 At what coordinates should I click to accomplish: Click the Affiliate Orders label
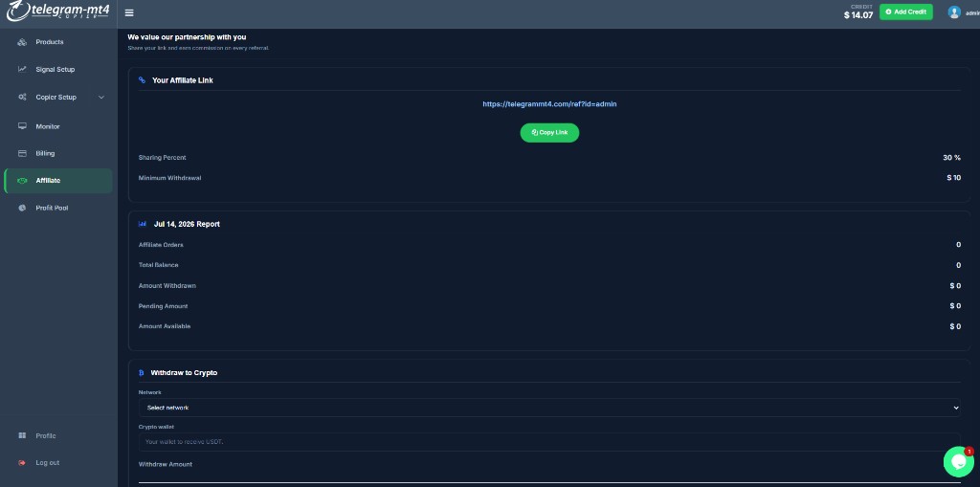pyautogui.click(x=161, y=245)
